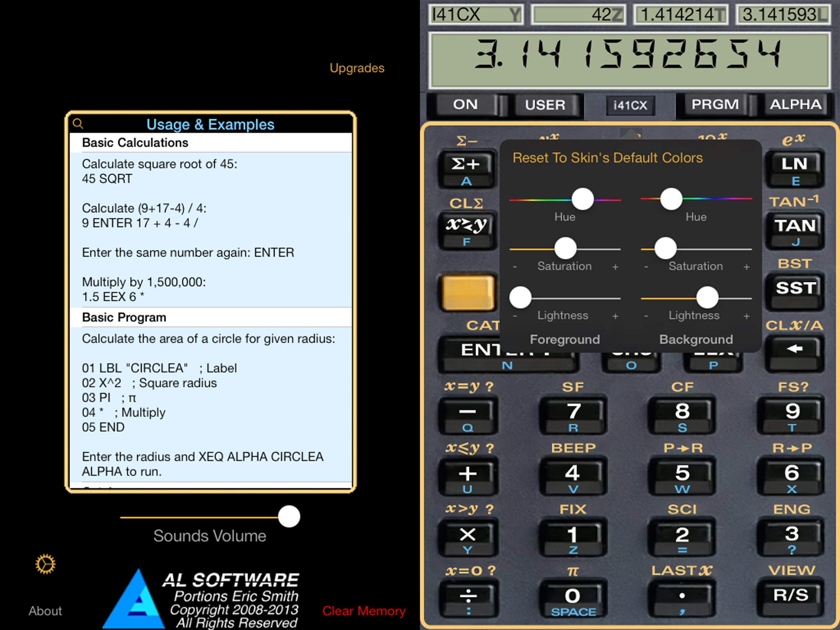Hit the gold shift key
This screenshot has width=840, height=630.
[x=468, y=293]
